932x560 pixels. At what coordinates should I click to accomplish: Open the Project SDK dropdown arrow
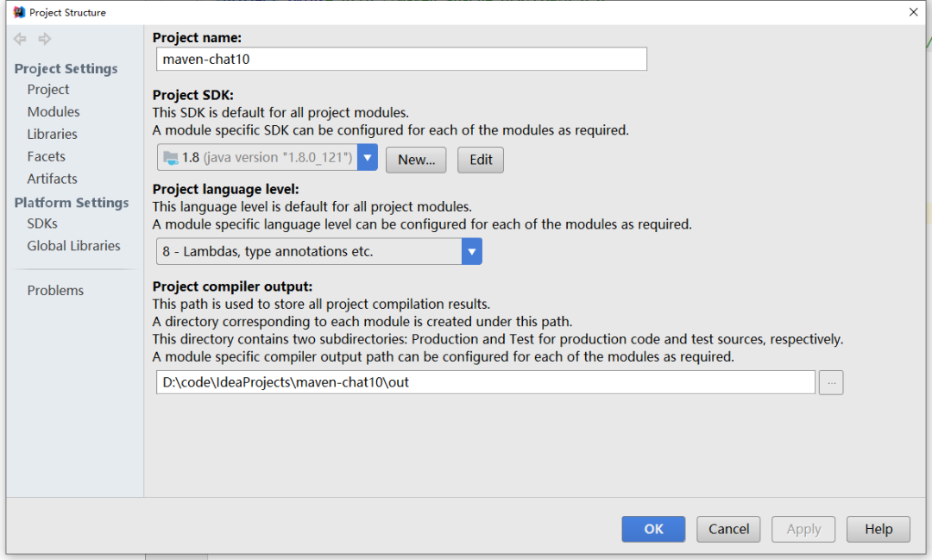pos(368,158)
